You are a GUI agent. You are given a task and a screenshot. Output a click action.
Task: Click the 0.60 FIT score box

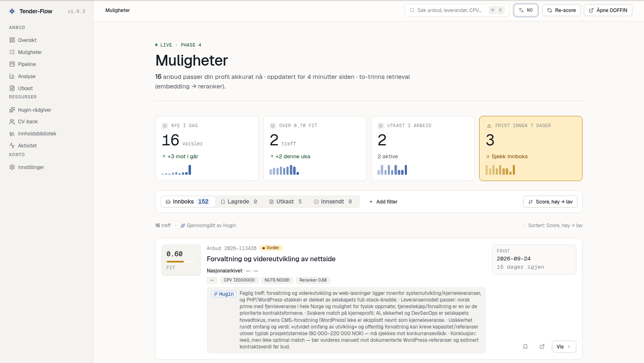coord(181,260)
